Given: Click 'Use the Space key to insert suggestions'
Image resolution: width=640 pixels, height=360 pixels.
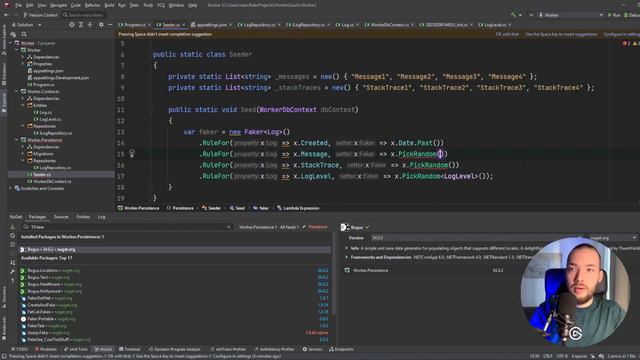Looking at the screenshot, I should [x=561, y=34].
